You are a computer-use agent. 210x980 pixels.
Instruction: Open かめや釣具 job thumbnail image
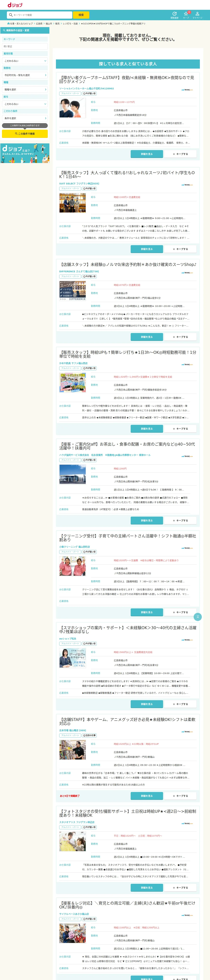click(72, 382)
